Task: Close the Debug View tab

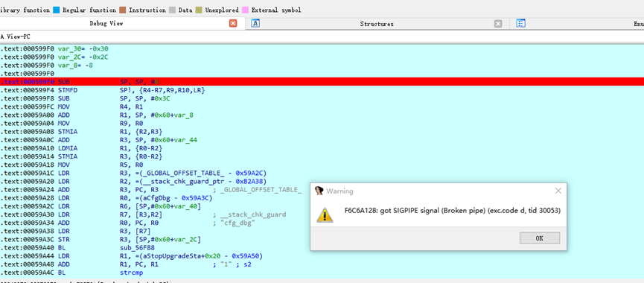Action: [233, 23]
